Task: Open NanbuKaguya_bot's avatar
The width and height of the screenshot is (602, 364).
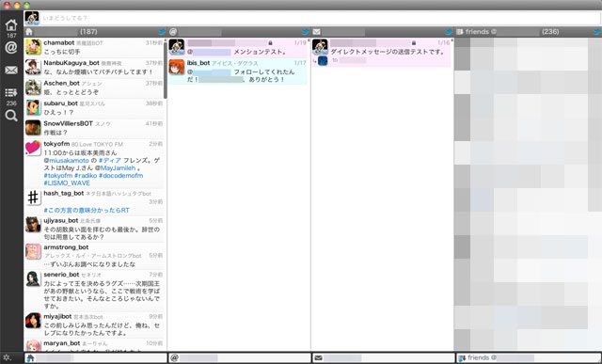Action: (x=34, y=67)
